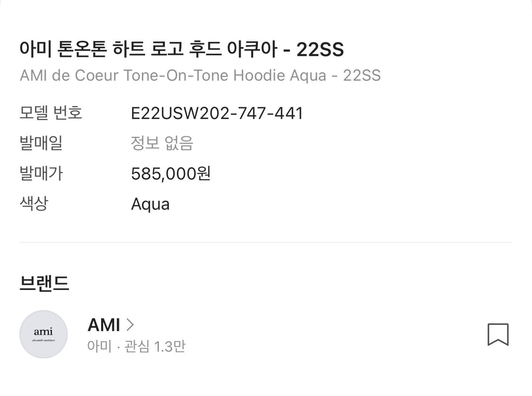Viewport: 532px width, 396px height.
Task: Open the AMI brand logo thumbnail
Action: click(44, 334)
